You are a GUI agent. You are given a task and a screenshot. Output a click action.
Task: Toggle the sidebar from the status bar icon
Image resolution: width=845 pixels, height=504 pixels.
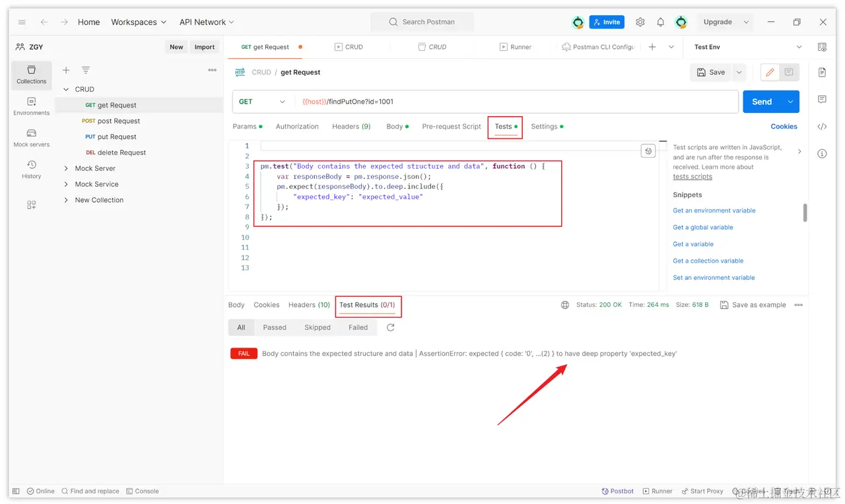click(x=16, y=491)
